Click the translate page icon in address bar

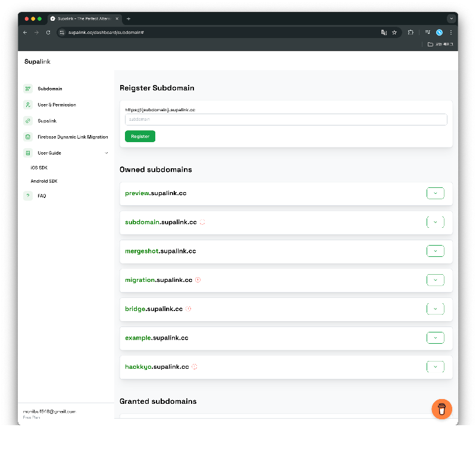click(x=384, y=33)
